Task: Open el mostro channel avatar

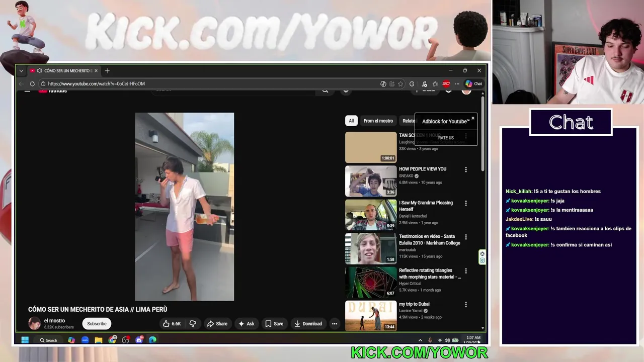Action: point(35,324)
